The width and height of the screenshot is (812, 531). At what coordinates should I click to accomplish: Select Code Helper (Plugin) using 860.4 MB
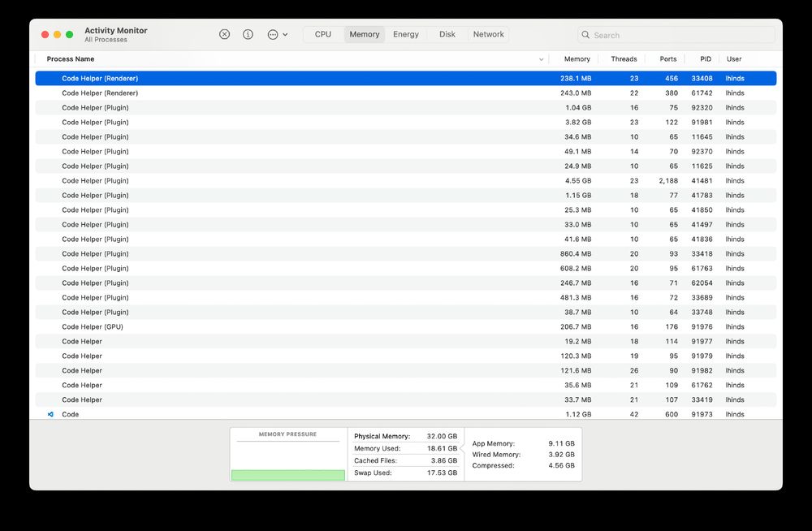(x=405, y=254)
